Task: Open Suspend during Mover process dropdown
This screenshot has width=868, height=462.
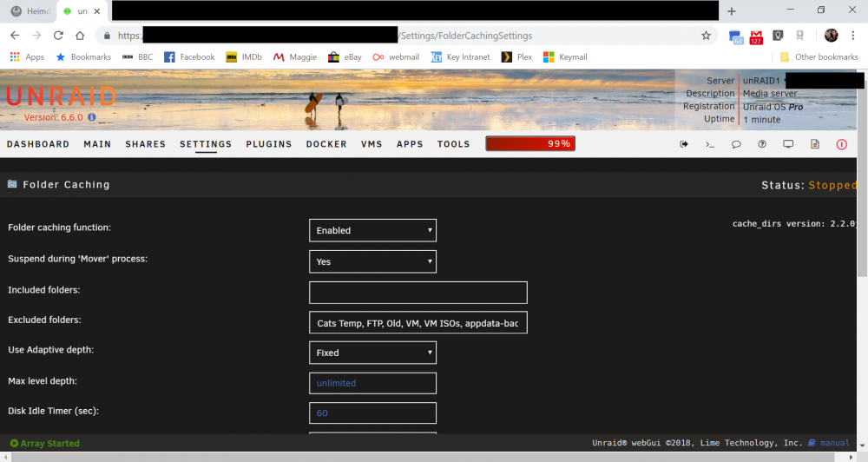Action: (x=372, y=261)
